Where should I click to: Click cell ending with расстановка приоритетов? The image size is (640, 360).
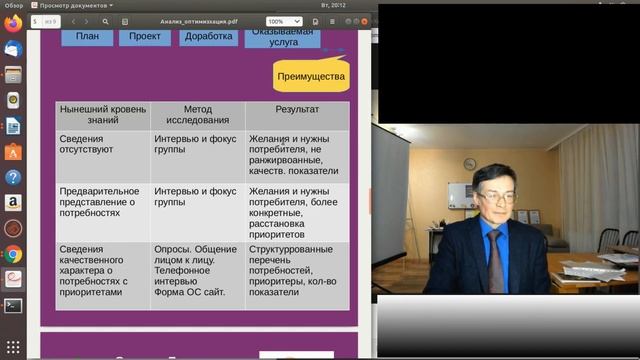click(297, 212)
